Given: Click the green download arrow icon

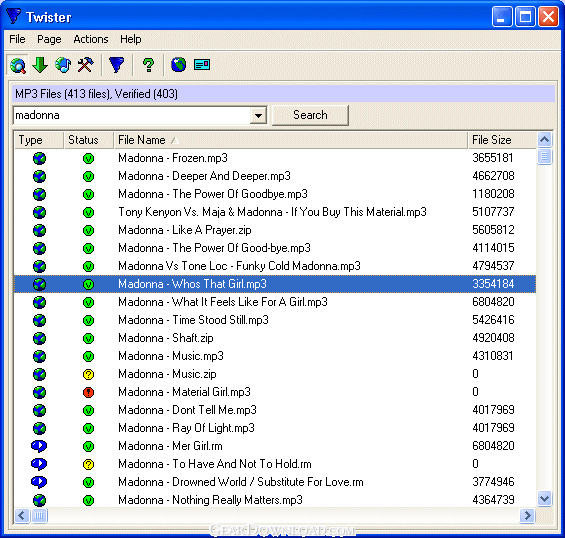Looking at the screenshot, I should point(40,65).
